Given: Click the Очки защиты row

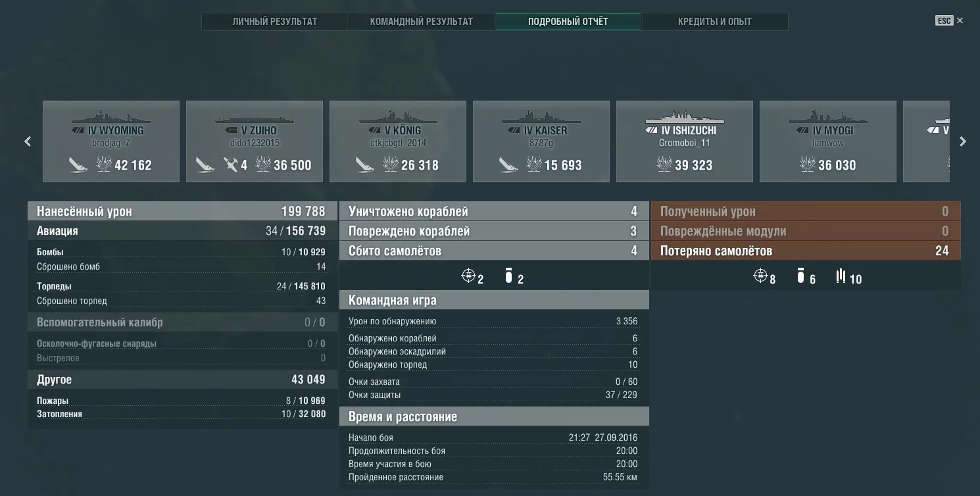Looking at the screenshot, I should pos(494,395).
